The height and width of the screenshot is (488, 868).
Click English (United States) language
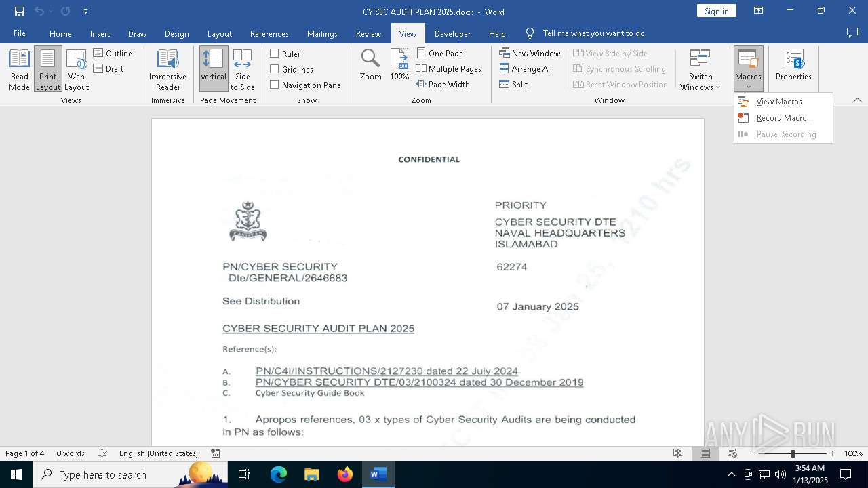click(159, 453)
